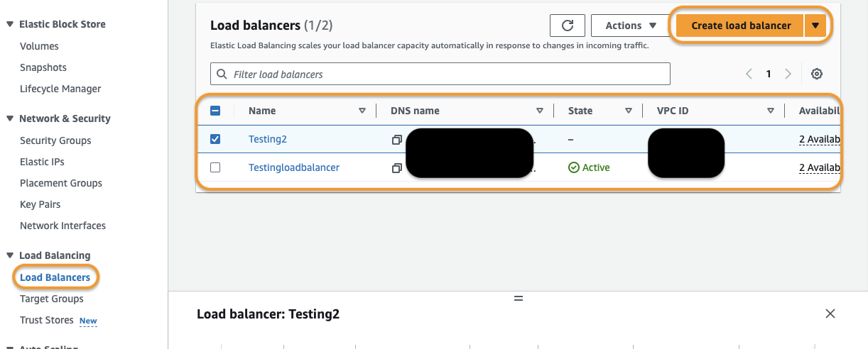Screen dimensions: 868x349
Task: Copy DNS name for Testingloadbalancer
Action: pyautogui.click(x=397, y=168)
